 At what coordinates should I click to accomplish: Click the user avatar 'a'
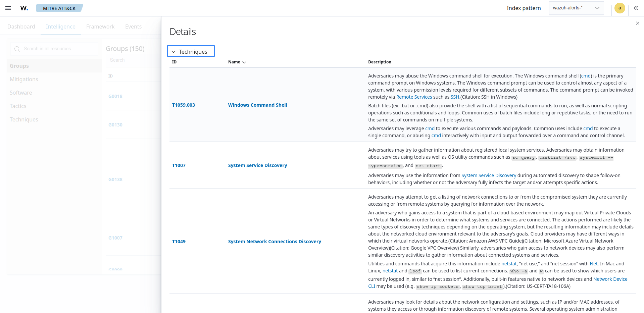click(x=620, y=8)
